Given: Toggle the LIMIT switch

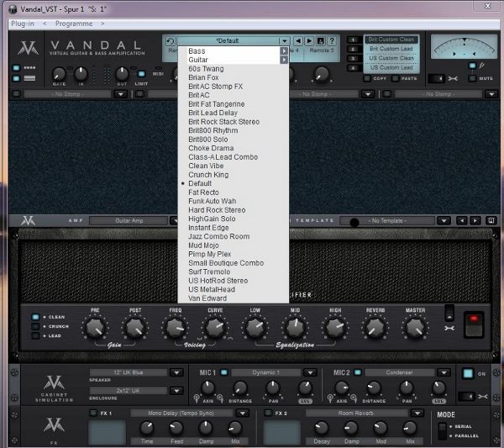Looking at the screenshot, I should (x=141, y=74).
